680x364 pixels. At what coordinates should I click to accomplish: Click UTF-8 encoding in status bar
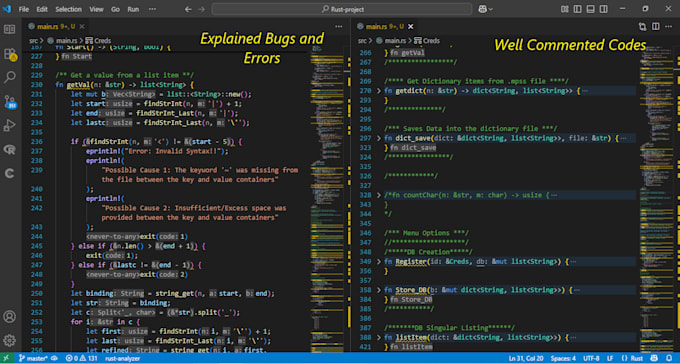592,359
